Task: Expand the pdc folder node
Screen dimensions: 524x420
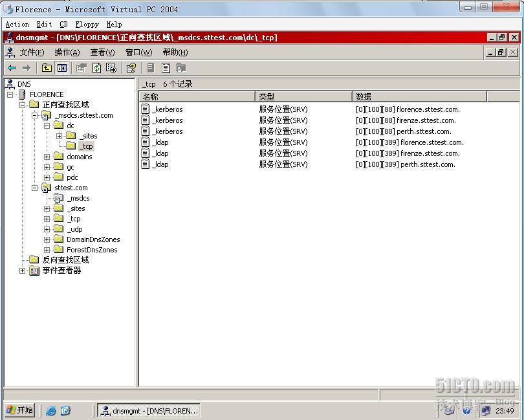Action: (x=47, y=177)
